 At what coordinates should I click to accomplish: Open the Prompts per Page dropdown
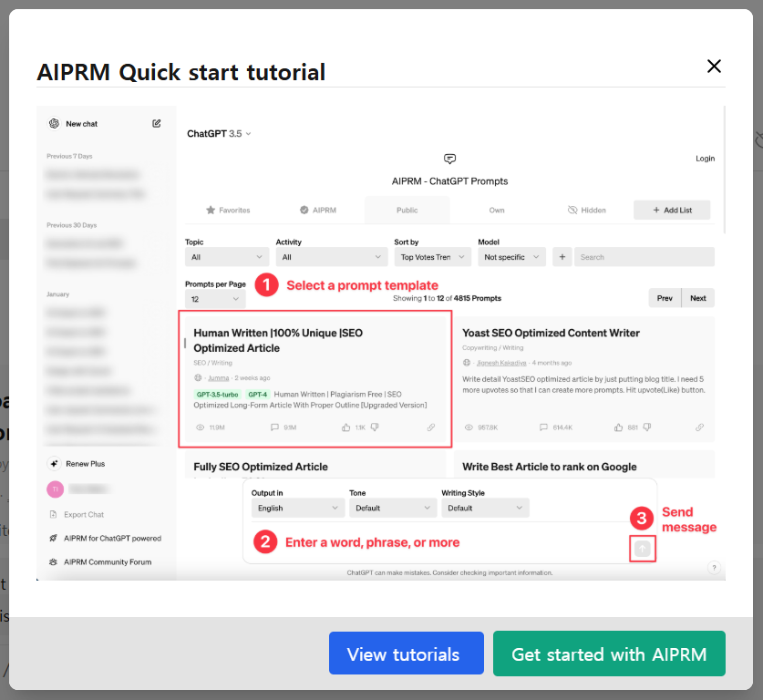[x=215, y=299]
